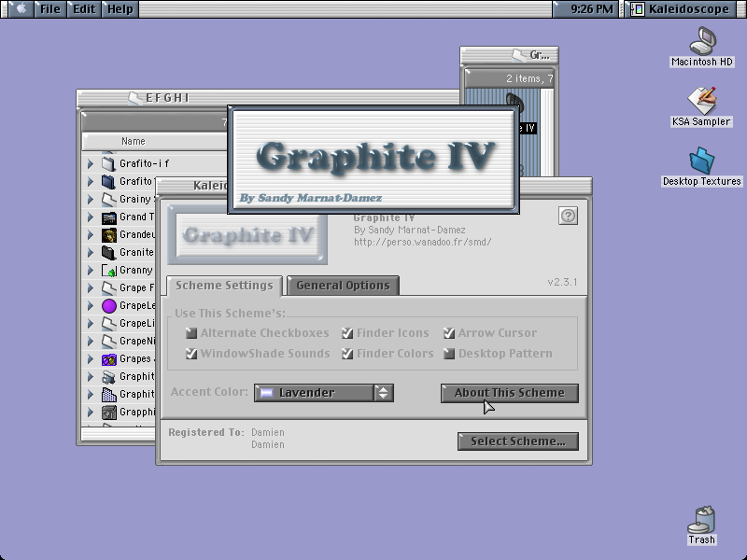Toggle the Arrow Cursor checkbox
The height and width of the screenshot is (560, 747).
point(449,333)
